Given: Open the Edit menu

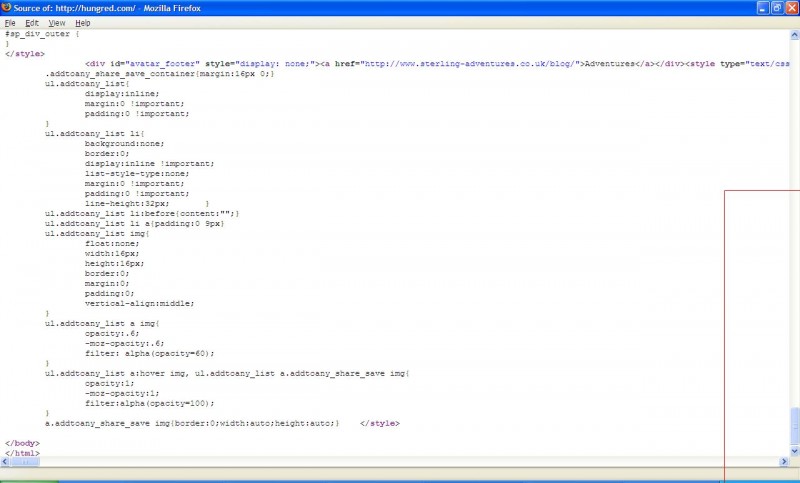Looking at the screenshot, I should click(x=32, y=22).
